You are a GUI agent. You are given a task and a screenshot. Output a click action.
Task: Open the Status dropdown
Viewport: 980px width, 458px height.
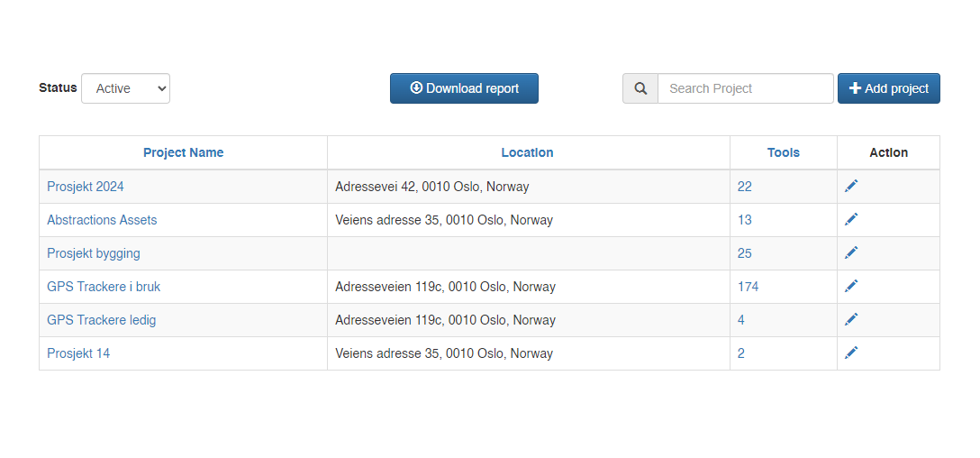(125, 88)
